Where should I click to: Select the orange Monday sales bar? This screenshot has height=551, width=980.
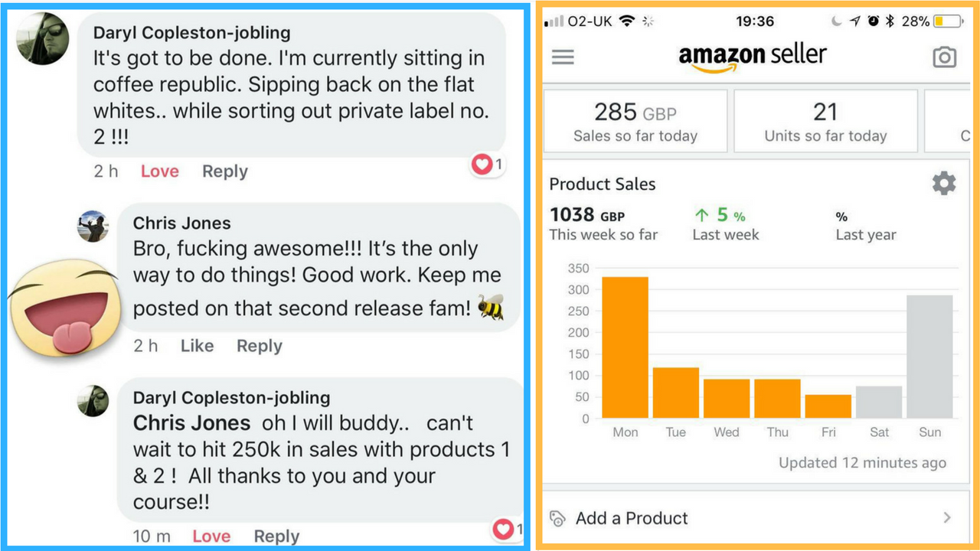tap(625, 347)
